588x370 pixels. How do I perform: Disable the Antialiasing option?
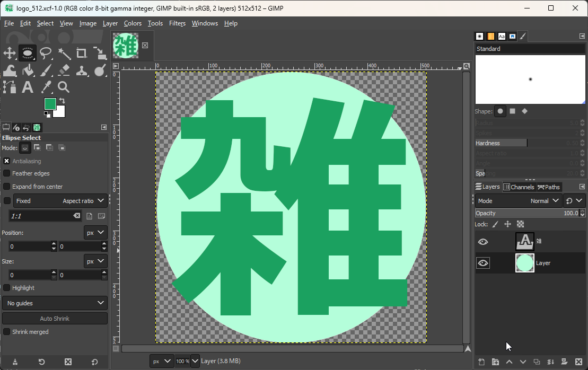pos(6,161)
